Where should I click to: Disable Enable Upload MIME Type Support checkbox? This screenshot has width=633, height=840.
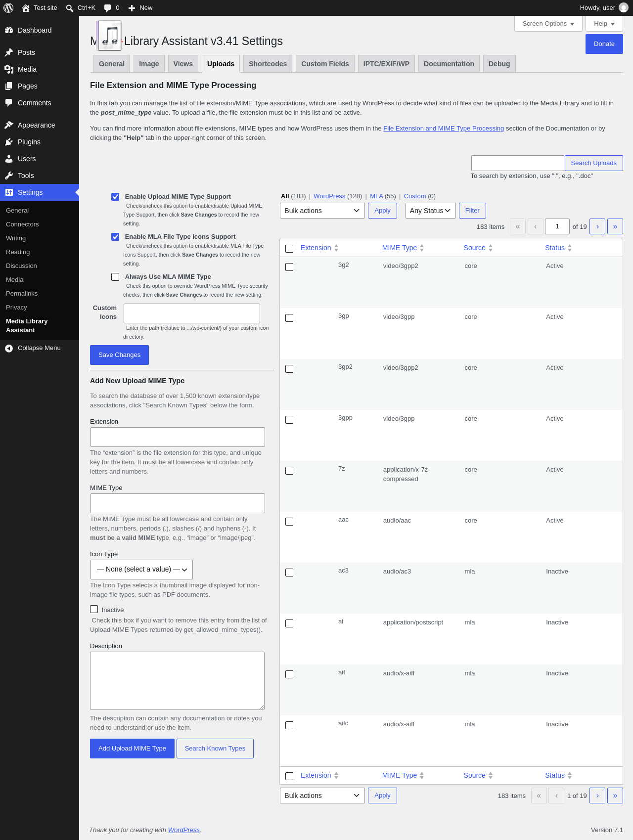point(115,197)
